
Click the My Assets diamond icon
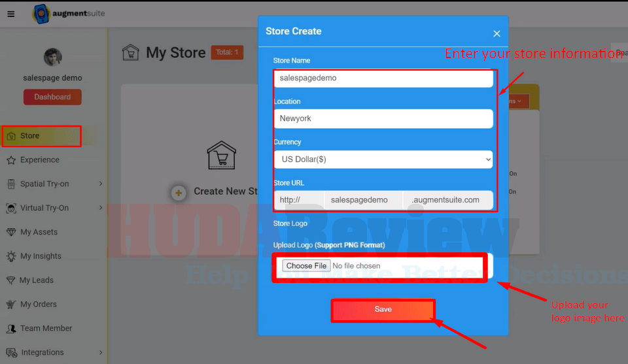(x=11, y=232)
